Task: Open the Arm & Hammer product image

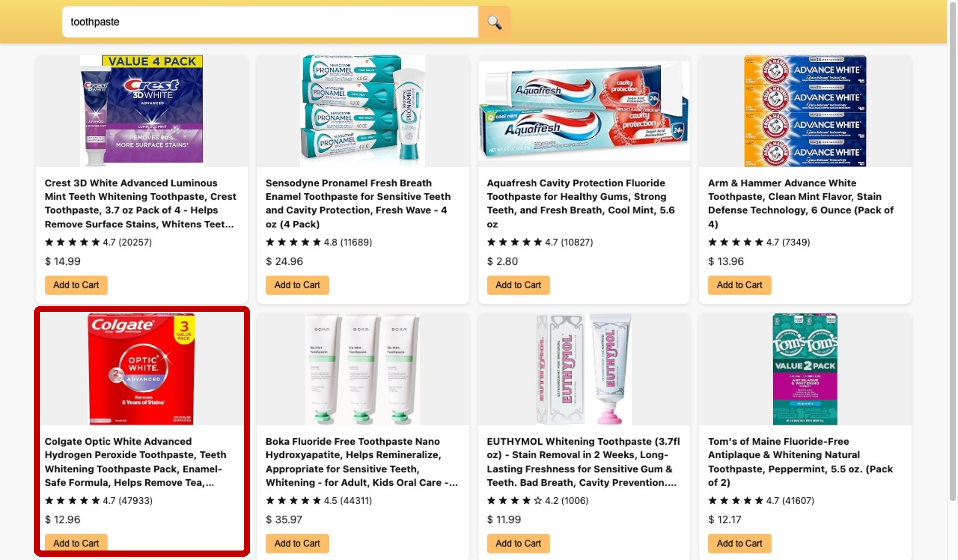Action: click(805, 111)
